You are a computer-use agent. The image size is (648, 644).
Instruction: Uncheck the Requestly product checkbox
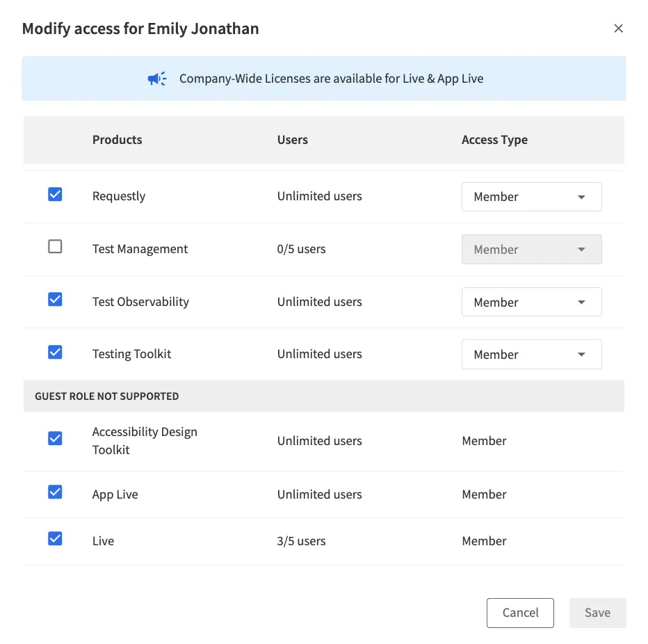point(55,195)
